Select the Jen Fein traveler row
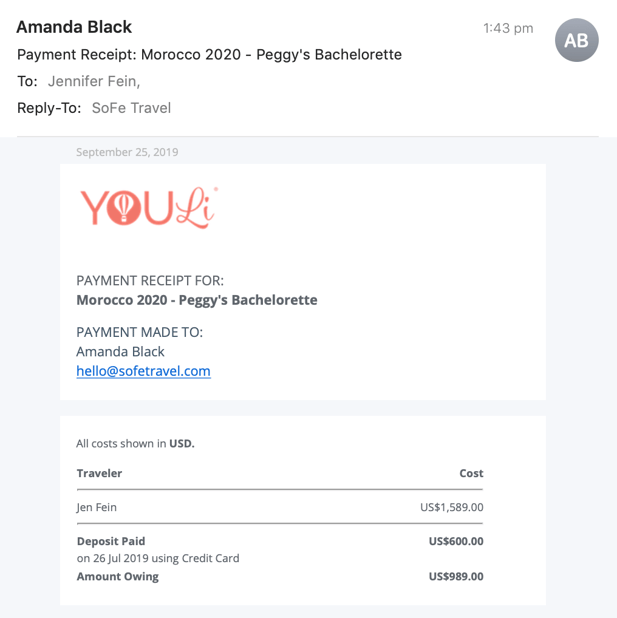The image size is (617, 618). (x=280, y=507)
